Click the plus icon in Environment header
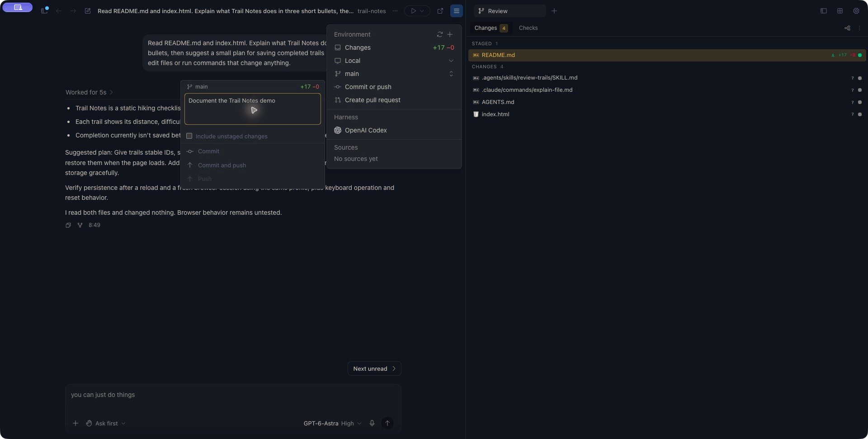This screenshot has width=868, height=439. point(450,34)
